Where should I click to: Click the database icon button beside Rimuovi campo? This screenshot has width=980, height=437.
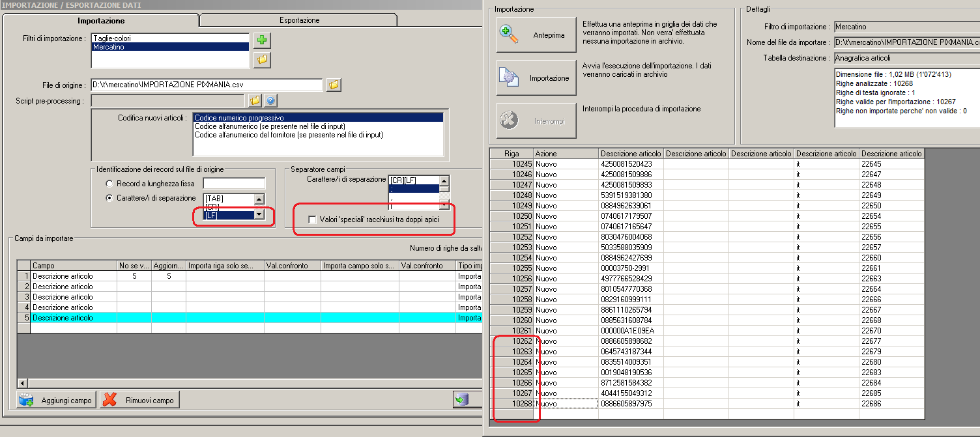pyautogui.click(x=467, y=400)
